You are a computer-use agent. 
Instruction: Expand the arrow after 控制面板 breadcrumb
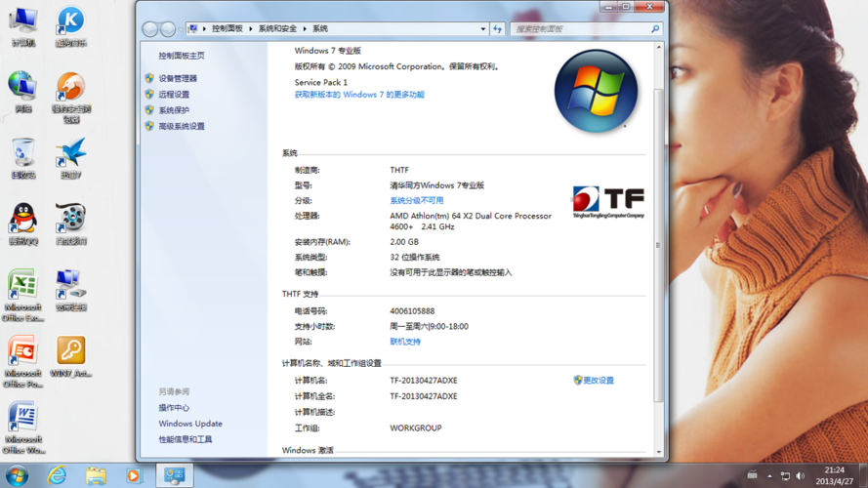pos(251,28)
